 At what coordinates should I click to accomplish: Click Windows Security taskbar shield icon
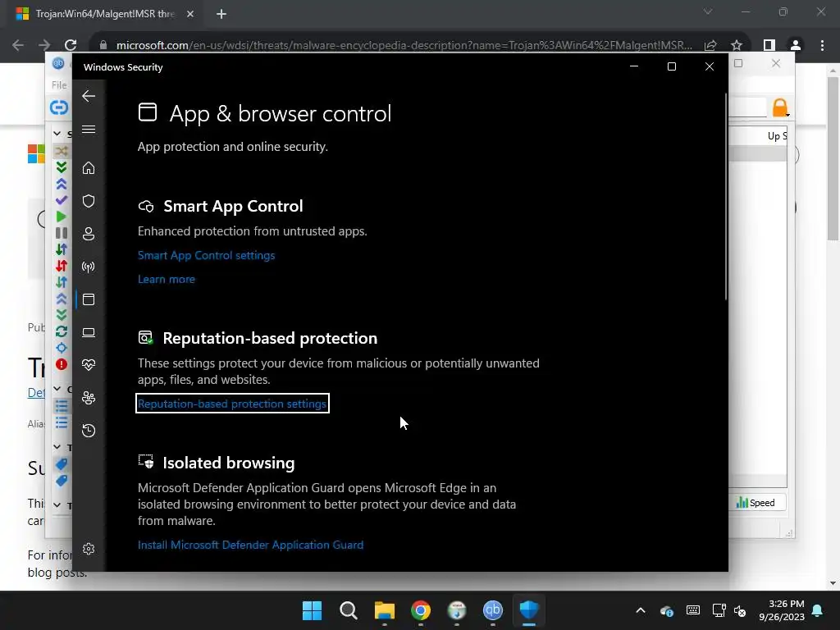(529, 610)
